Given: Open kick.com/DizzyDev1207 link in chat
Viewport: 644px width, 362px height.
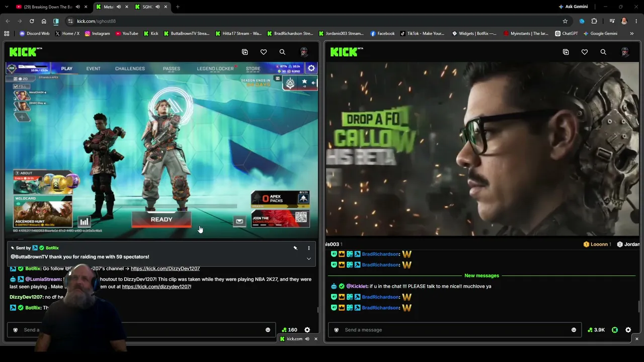Looking at the screenshot, I should [165, 268].
